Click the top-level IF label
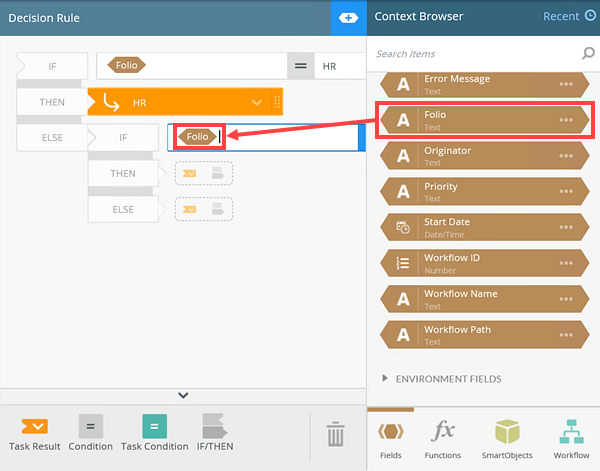The height and width of the screenshot is (471, 600). tap(52, 67)
